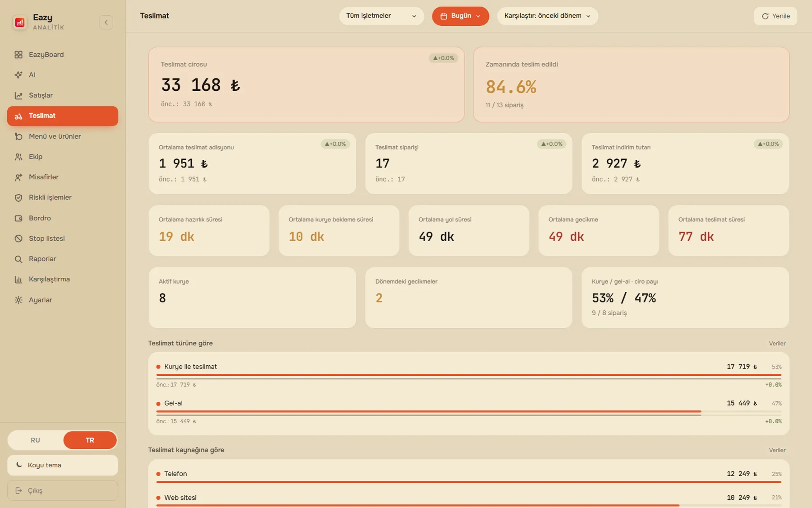Enable Koyu tema dark theme
The height and width of the screenshot is (508, 812).
coord(63,465)
